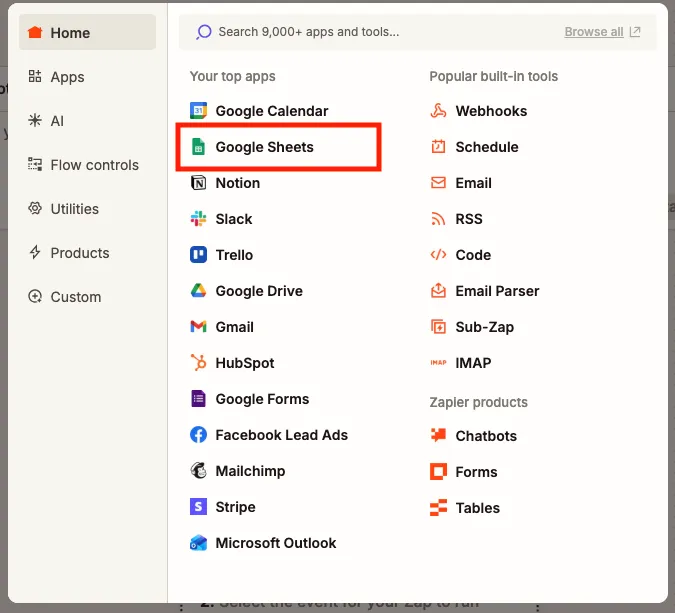The width and height of the screenshot is (675, 613).
Task: Select the Google Forms label
Action: point(262,399)
